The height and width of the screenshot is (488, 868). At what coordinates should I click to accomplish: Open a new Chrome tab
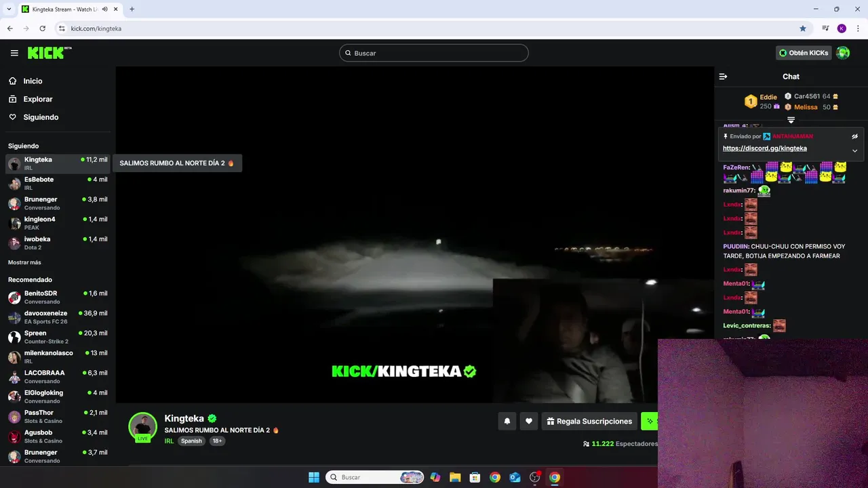pyautogui.click(x=132, y=9)
